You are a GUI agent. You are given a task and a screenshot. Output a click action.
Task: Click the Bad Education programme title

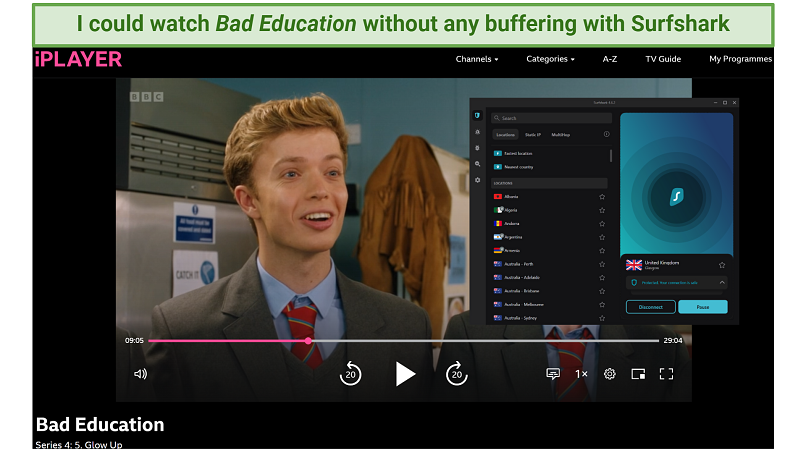coord(100,425)
